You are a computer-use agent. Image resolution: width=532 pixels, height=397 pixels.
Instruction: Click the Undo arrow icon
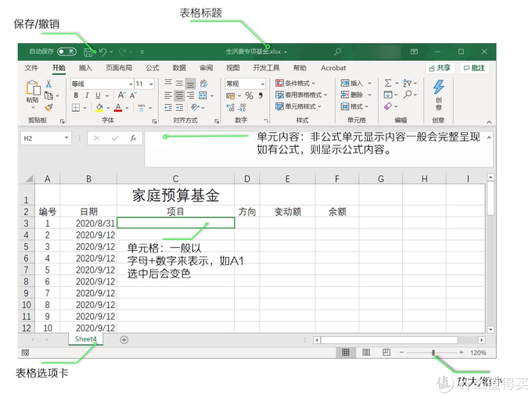point(103,52)
